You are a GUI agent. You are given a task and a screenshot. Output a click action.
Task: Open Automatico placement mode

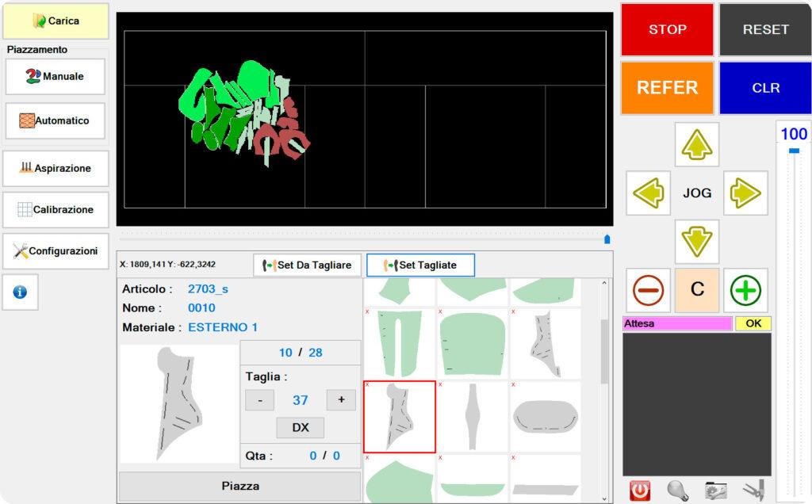pyautogui.click(x=55, y=121)
